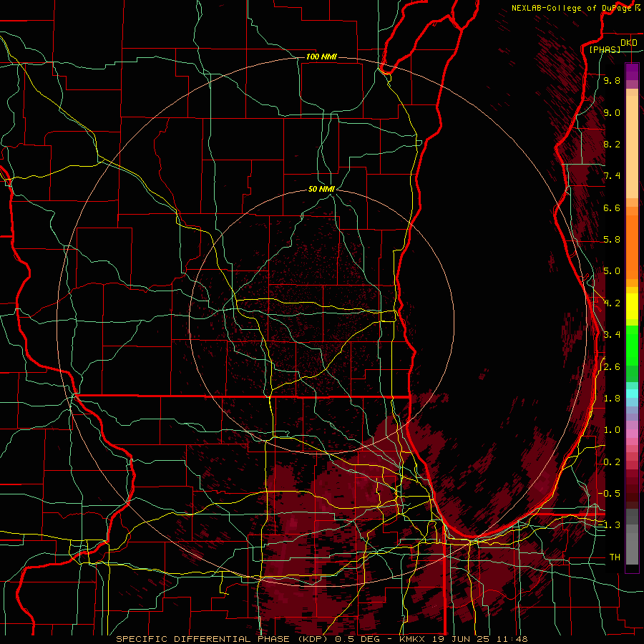Click the NEXLAB-College of DuPage credit text

(x=571, y=8)
